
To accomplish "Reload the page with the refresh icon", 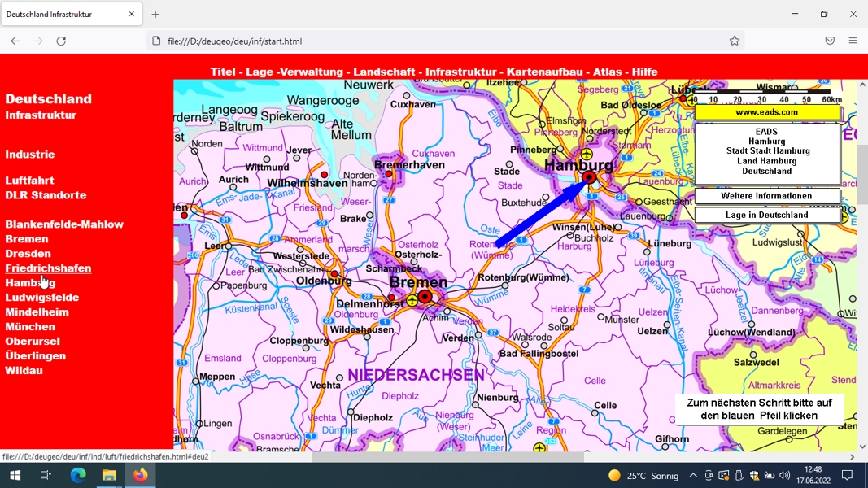I will [x=61, y=41].
